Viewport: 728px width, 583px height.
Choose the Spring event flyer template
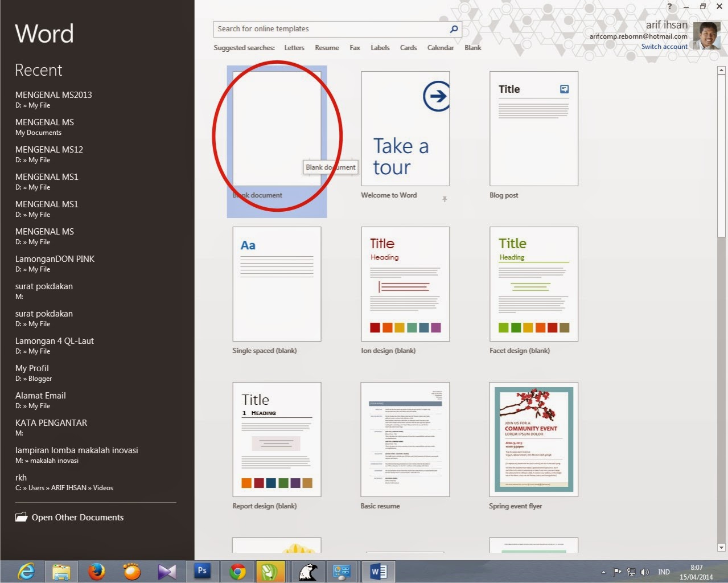534,440
